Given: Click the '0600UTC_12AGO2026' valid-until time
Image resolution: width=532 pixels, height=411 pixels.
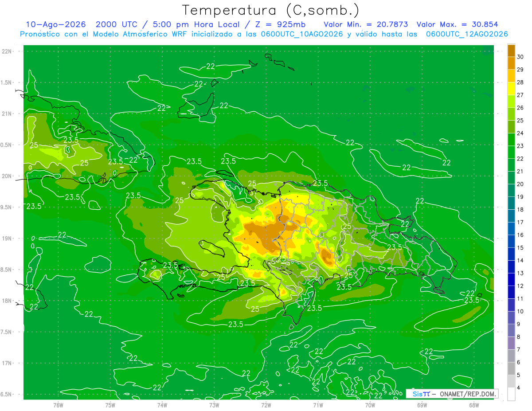Looking at the screenshot, I should point(467,34).
